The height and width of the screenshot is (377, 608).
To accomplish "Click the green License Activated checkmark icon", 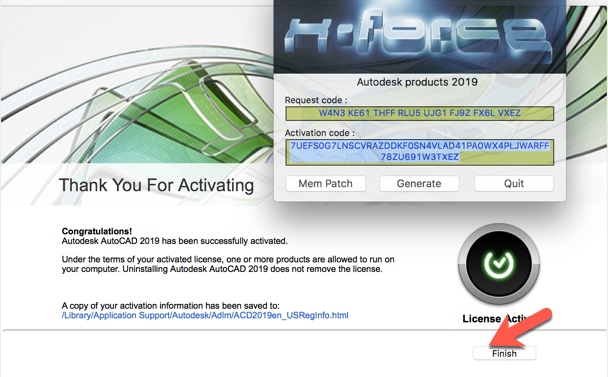I will pos(499,264).
